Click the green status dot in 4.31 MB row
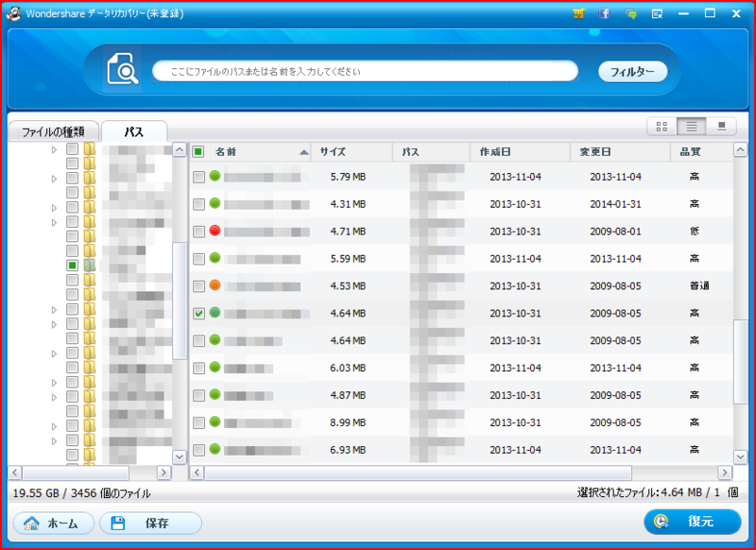This screenshot has height=550, width=756. (215, 203)
